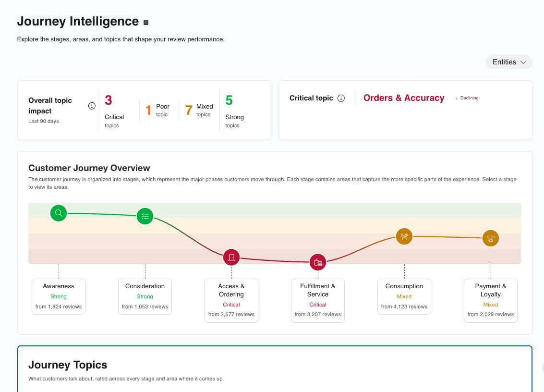
Task: Select the Fulfillment & Service stage node
Action: pyautogui.click(x=318, y=262)
